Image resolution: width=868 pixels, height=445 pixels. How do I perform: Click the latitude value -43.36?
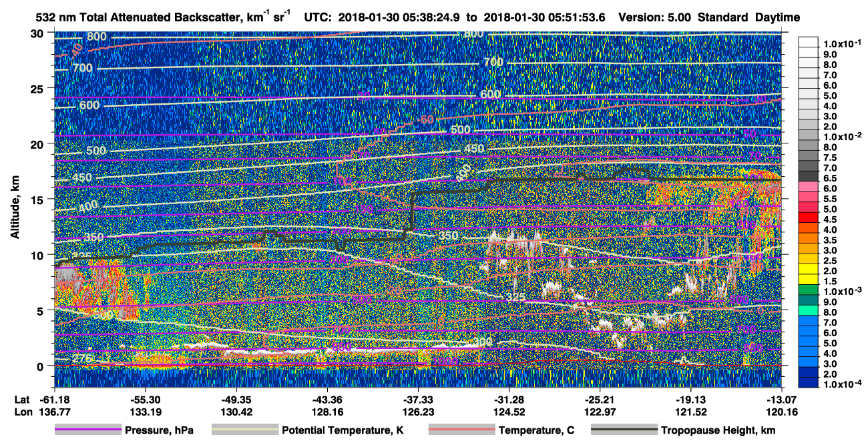click(327, 399)
